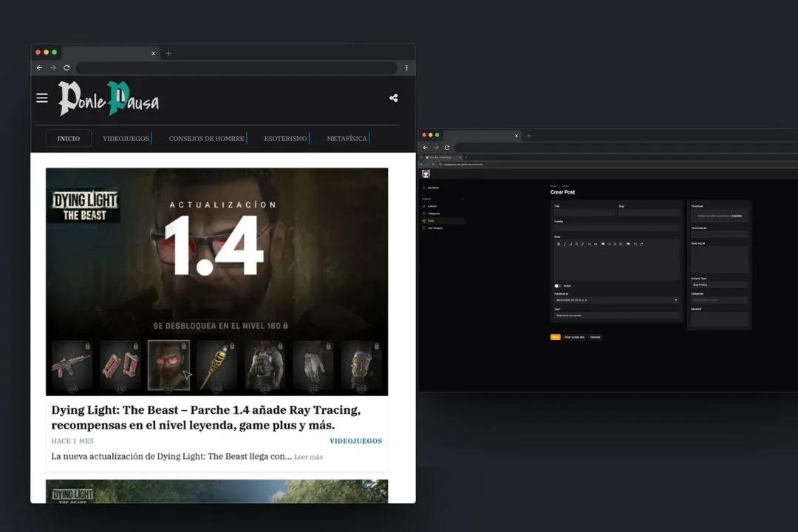Go to the ESOTERISMO navigation tab
This screenshot has width=798, height=532.
(x=285, y=139)
